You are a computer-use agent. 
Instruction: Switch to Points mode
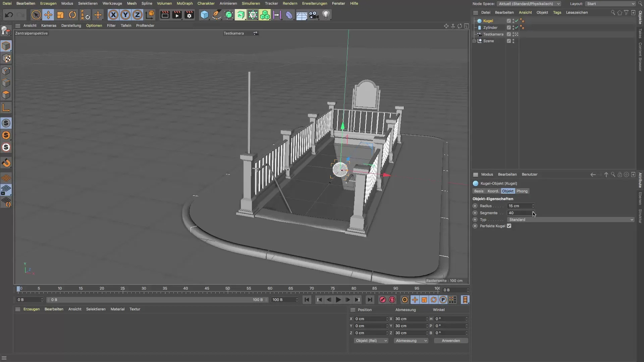tap(6, 71)
